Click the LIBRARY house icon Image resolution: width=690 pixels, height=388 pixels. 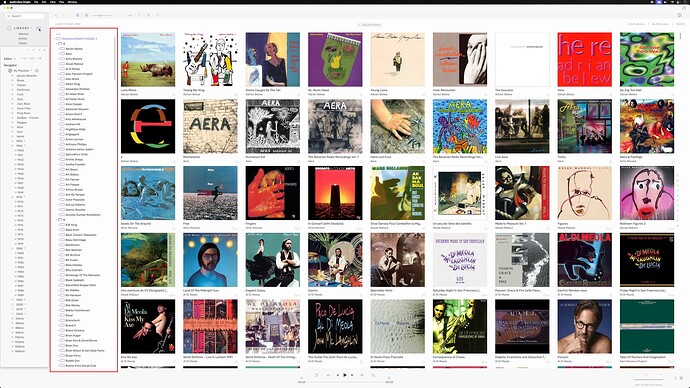pyautogui.click(x=9, y=28)
